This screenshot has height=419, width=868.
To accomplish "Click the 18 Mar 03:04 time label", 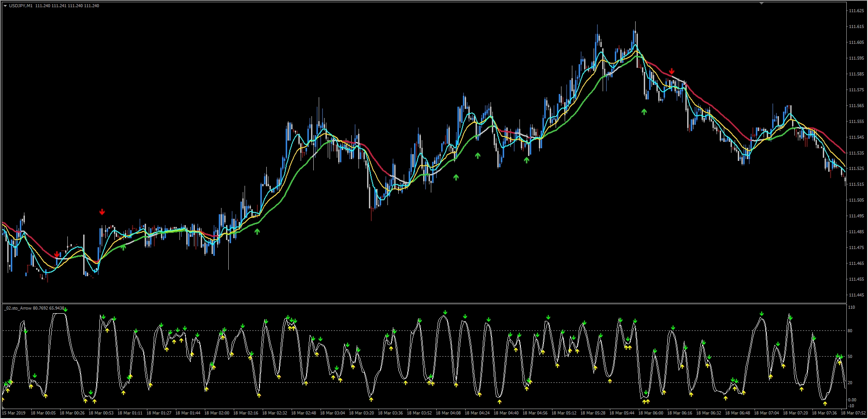I will (332, 413).
